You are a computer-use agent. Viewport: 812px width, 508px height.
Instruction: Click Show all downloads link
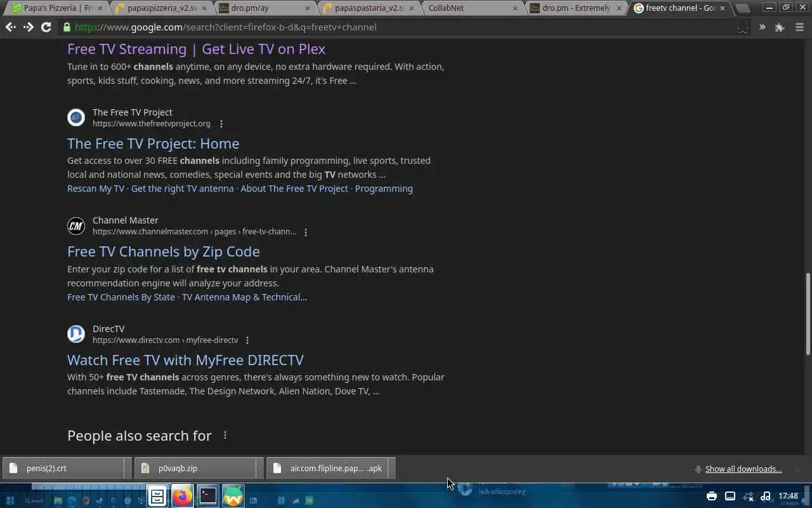(x=743, y=469)
